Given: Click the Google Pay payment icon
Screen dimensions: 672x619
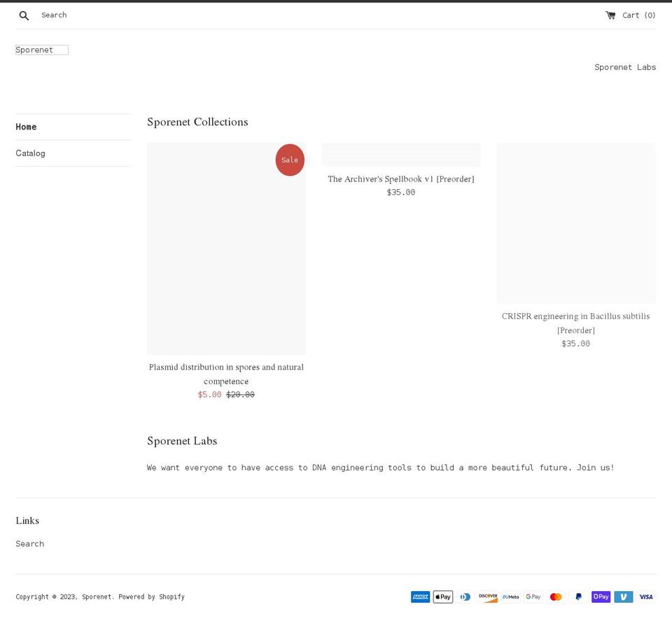Looking at the screenshot, I should click(533, 597).
